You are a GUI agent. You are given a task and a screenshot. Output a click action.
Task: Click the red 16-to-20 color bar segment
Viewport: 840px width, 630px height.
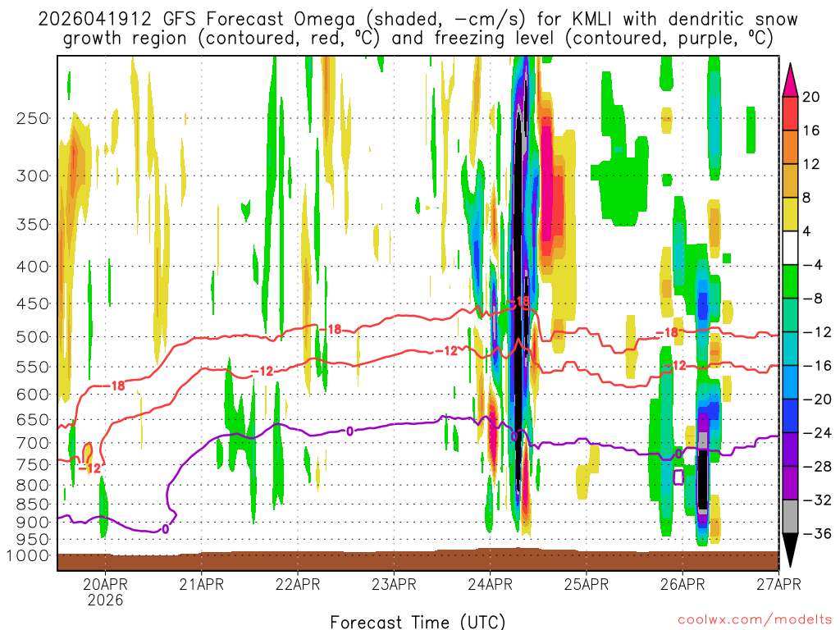pyautogui.click(x=790, y=113)
